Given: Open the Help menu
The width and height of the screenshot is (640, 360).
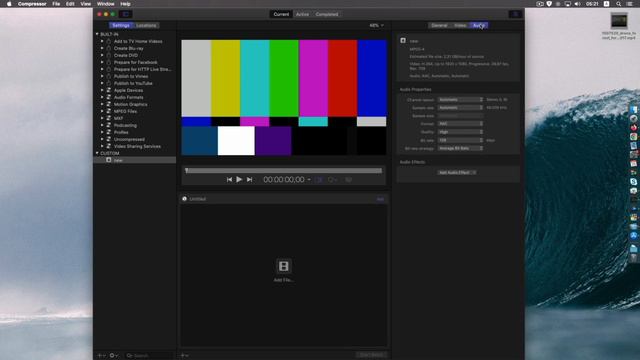Looking at the screenshot, I should [125, 4].
